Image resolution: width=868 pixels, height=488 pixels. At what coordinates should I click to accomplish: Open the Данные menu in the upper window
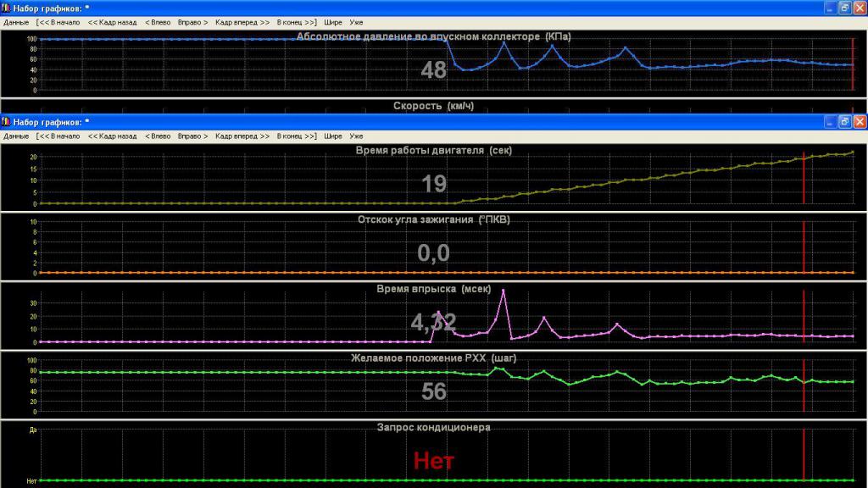pyautogui.click(x=16, y=21)
